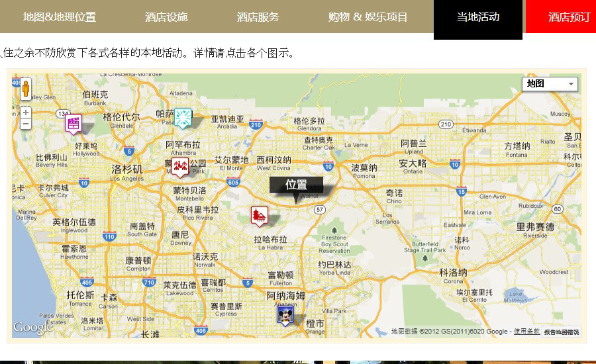
Task: Click the red 酒店预订 button
Action: tap(561, 17)
